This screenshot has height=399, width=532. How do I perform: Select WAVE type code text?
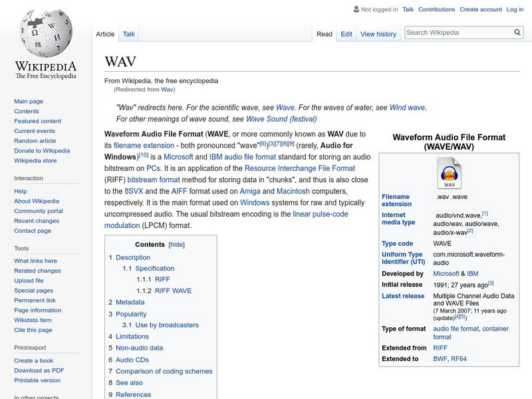pos(442,243)
